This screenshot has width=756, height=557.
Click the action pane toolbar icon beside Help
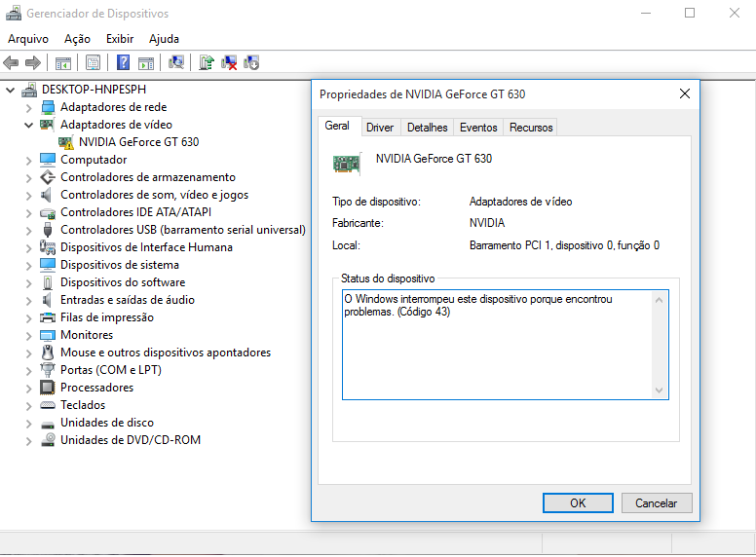coord(146,62)
